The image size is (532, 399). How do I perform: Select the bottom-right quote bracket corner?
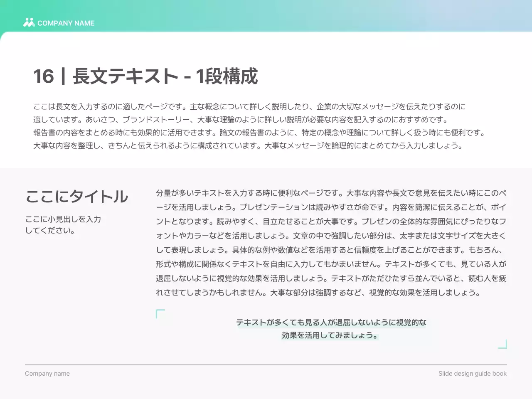coord(502,344)
